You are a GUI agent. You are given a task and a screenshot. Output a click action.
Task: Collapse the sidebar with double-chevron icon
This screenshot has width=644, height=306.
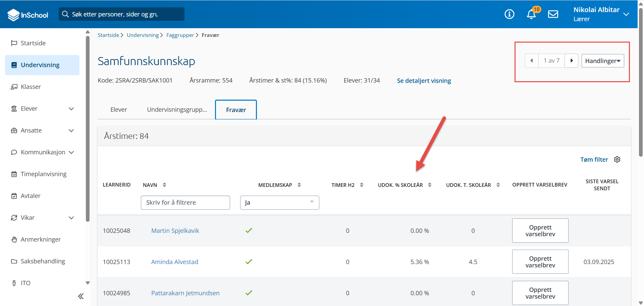[x=81, y=296]
